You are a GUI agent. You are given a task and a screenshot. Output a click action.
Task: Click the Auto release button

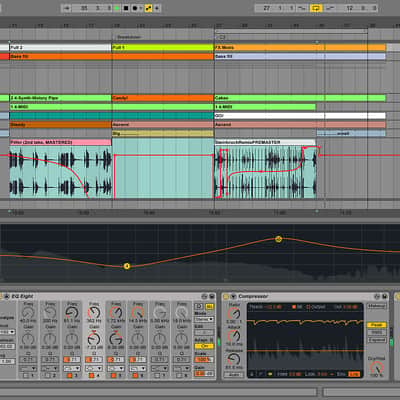[x=234, y=375]
